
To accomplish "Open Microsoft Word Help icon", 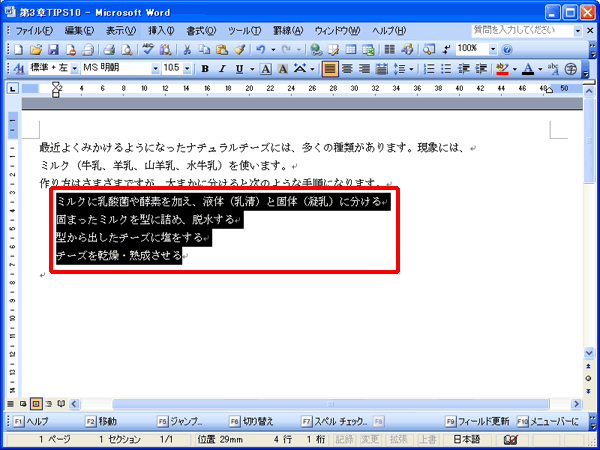I will pos(507,49).
